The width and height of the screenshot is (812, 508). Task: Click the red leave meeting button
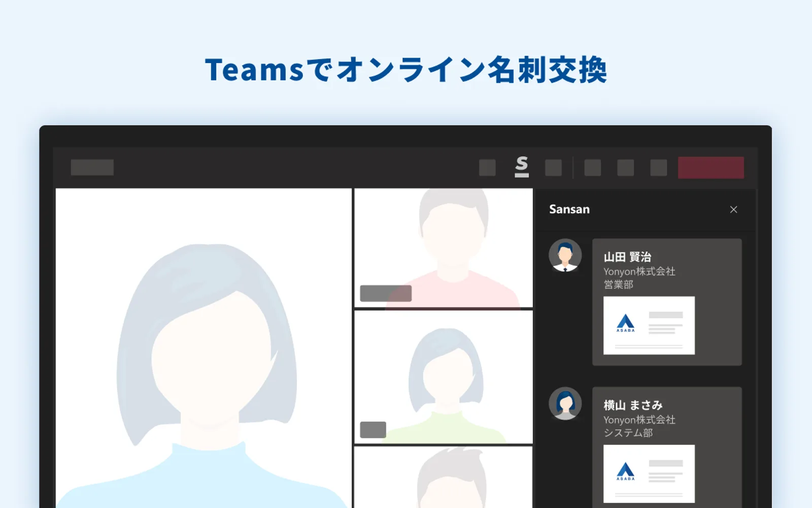[x=711, y=168]
